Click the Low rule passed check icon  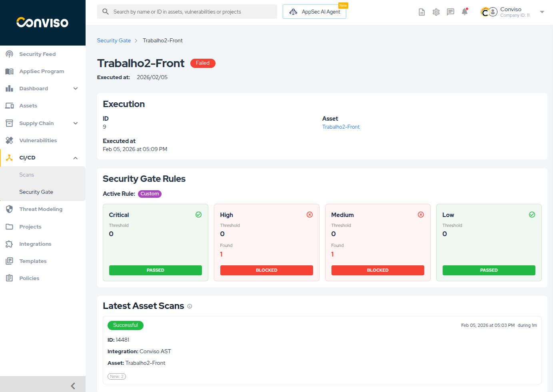(x=532, y=215)
